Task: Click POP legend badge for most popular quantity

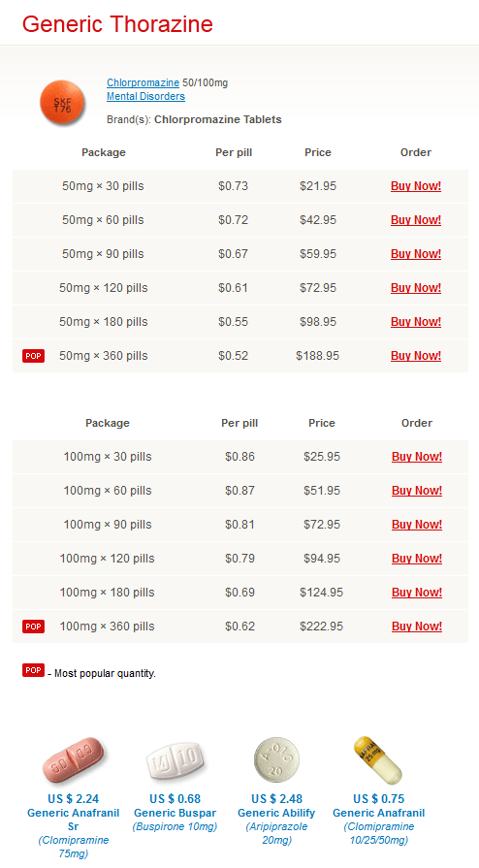Action: [33, 670]
